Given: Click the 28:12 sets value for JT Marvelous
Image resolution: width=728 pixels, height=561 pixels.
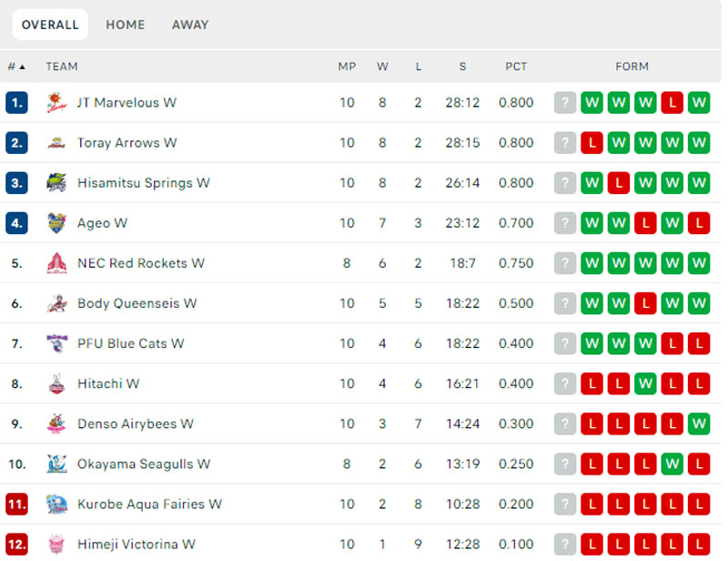Looking at the screenshot, I should (462, 103).
